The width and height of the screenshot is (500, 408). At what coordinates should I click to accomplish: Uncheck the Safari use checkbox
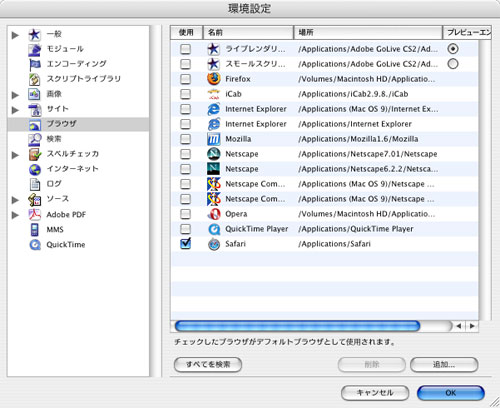point(185,244)
